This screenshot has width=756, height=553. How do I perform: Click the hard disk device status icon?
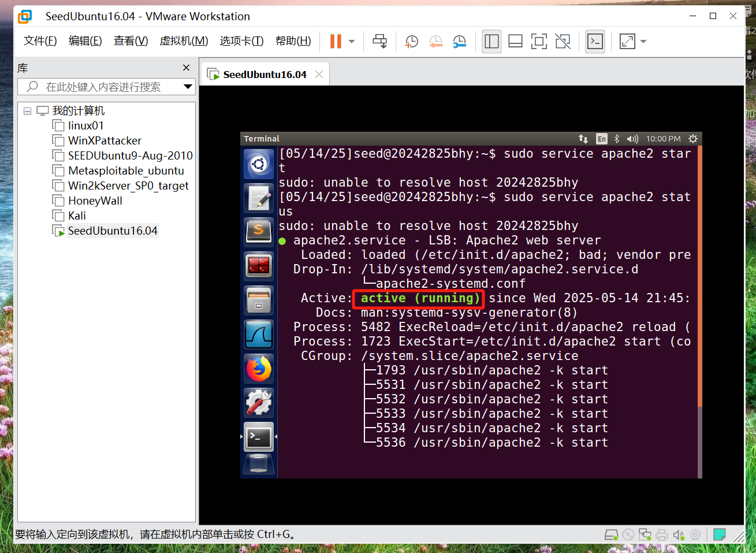click(611, 535)
